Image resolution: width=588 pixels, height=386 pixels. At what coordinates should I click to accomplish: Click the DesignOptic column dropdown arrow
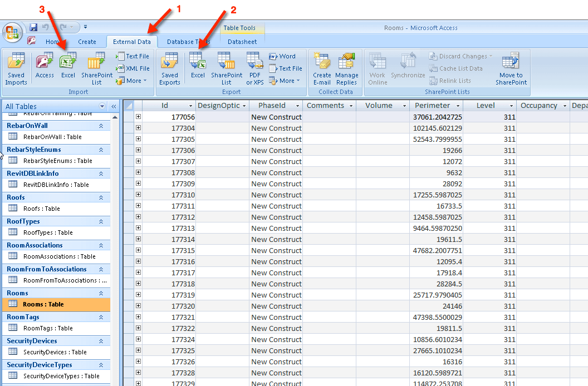point(244,106)
